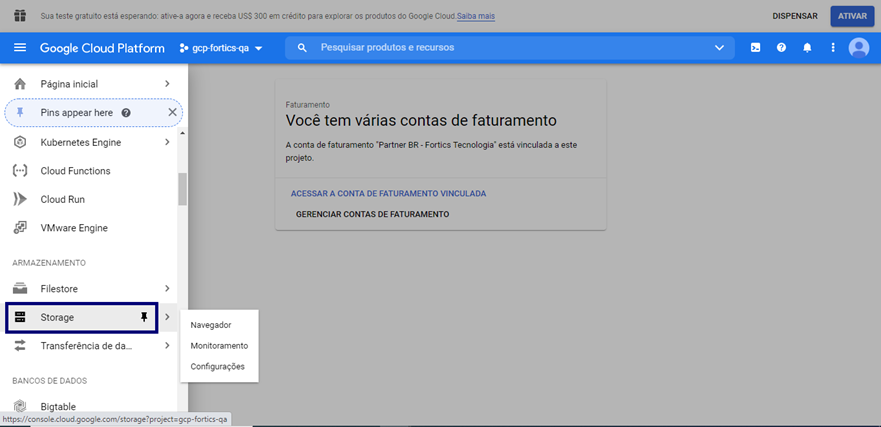Viewport: 881px width, 427px height.
Task: Click the Kubernetes Engine icon
Action: pyautogui.click(x=20, y=142)
